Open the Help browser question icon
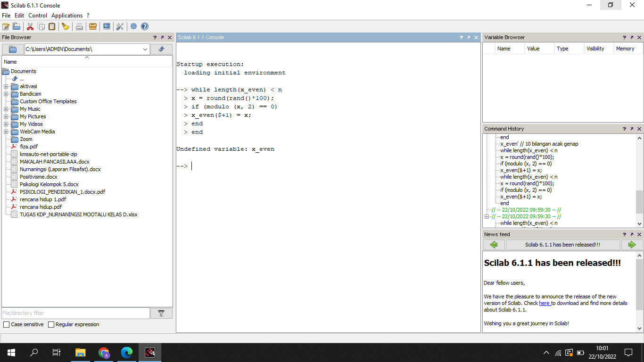The height and width of the screenshot is (362, 644). 145,26
